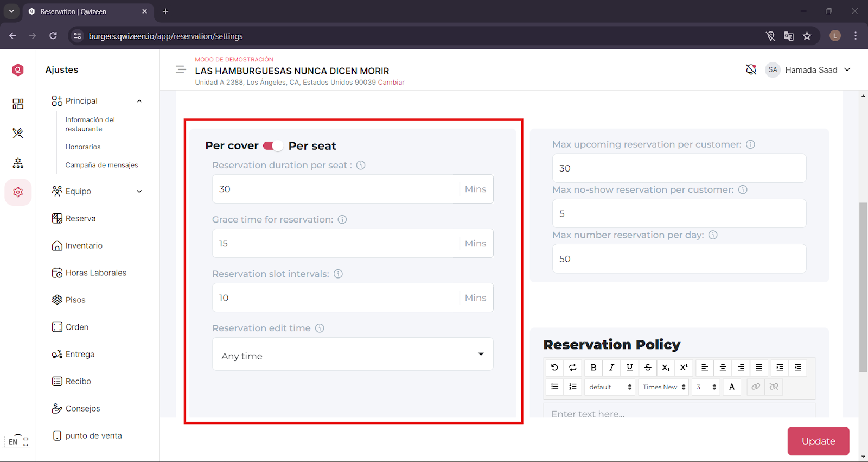
Task: Switch language with EN selector
Action: point(17,441)
